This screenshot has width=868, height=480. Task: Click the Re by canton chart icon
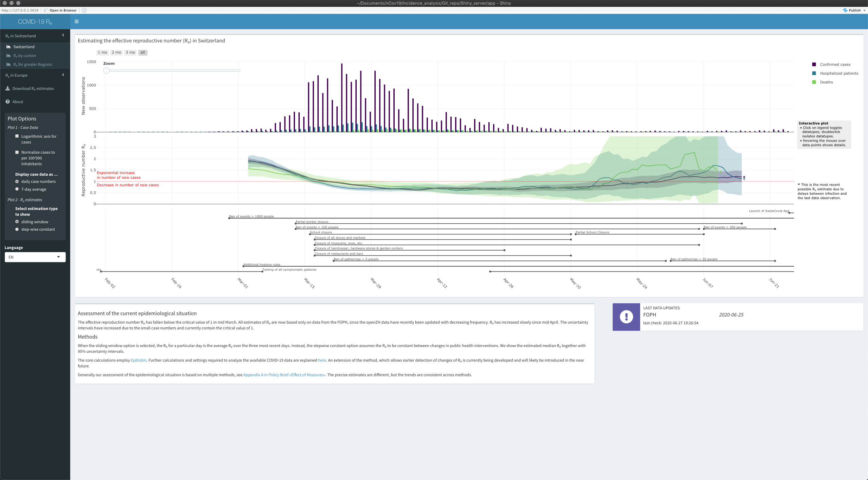[x=8, y=55]
